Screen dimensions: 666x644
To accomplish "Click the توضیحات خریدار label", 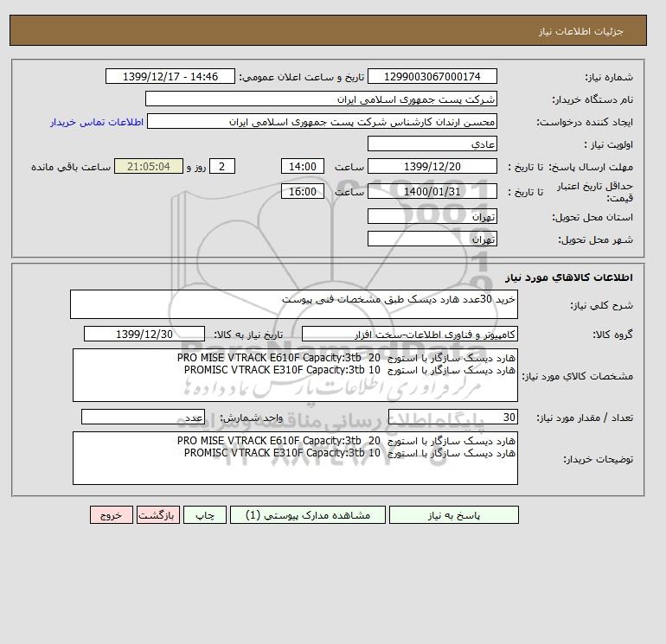I will pyautogui.click(x=598, y=459).
